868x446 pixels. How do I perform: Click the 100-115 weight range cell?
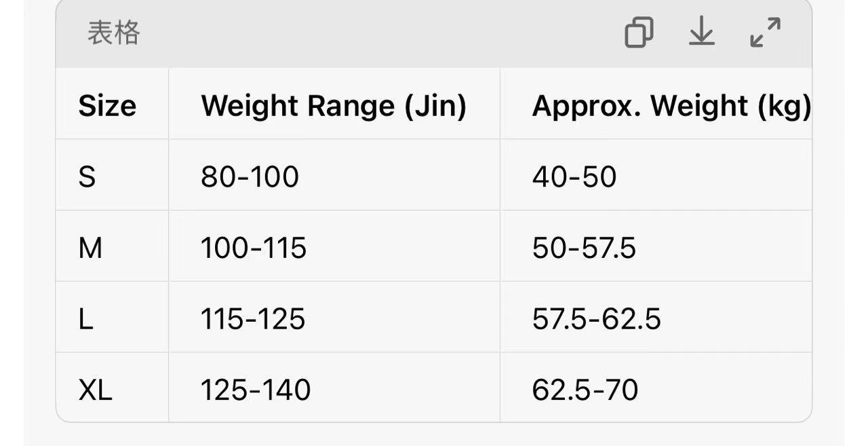pyautogui.click(x=254, y=248)
